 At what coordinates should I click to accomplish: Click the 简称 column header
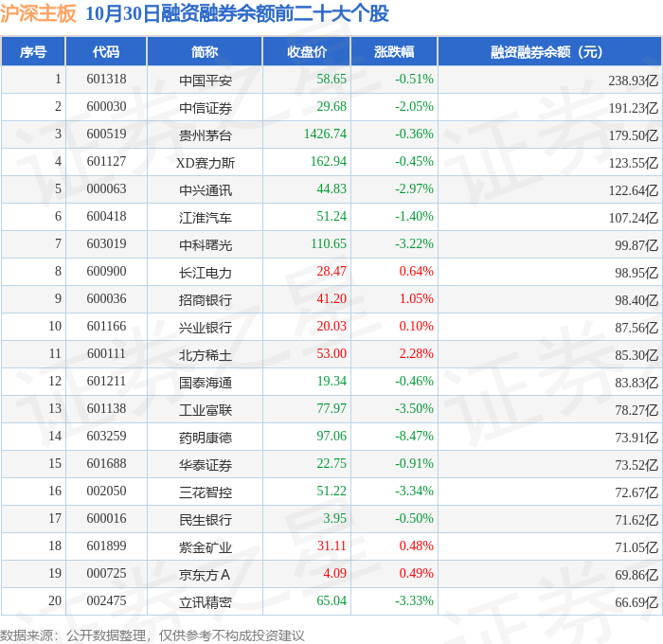(x=205, y=51)
